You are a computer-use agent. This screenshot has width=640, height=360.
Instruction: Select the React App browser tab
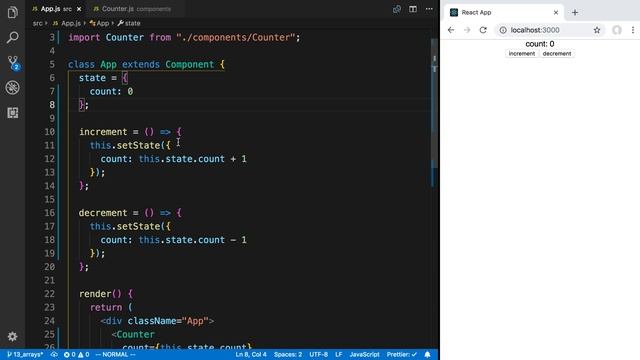(x=504, y=13)
